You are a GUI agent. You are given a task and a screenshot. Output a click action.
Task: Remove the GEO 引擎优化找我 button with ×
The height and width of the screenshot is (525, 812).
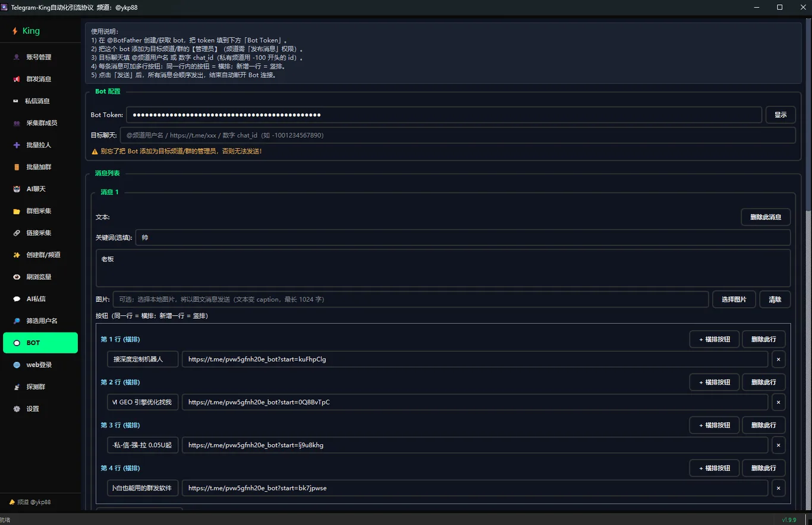(778, 402)
